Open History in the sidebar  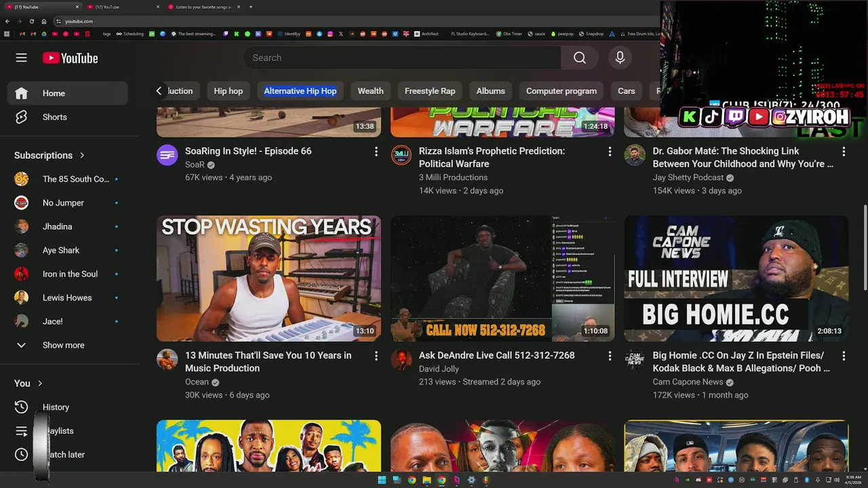click(67, 407)
